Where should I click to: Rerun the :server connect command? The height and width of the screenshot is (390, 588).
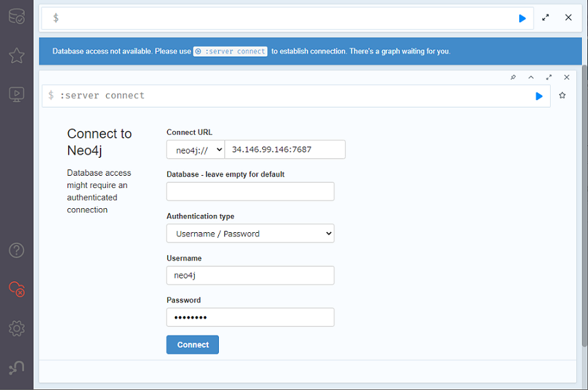539,96
